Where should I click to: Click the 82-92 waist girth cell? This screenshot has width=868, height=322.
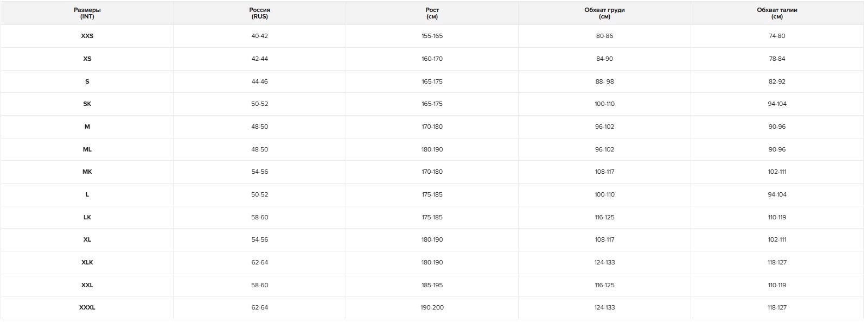point(777,81)
